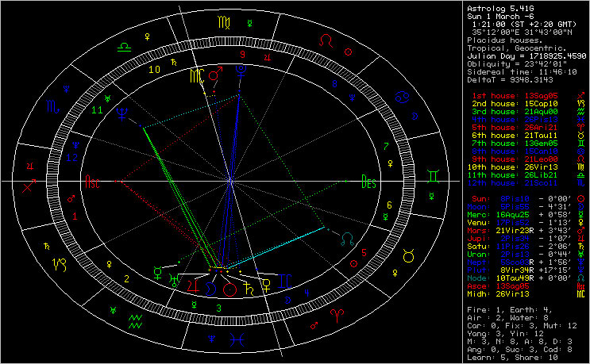Select the Libra scales glyph in outer ring

(x=125, y=48)
